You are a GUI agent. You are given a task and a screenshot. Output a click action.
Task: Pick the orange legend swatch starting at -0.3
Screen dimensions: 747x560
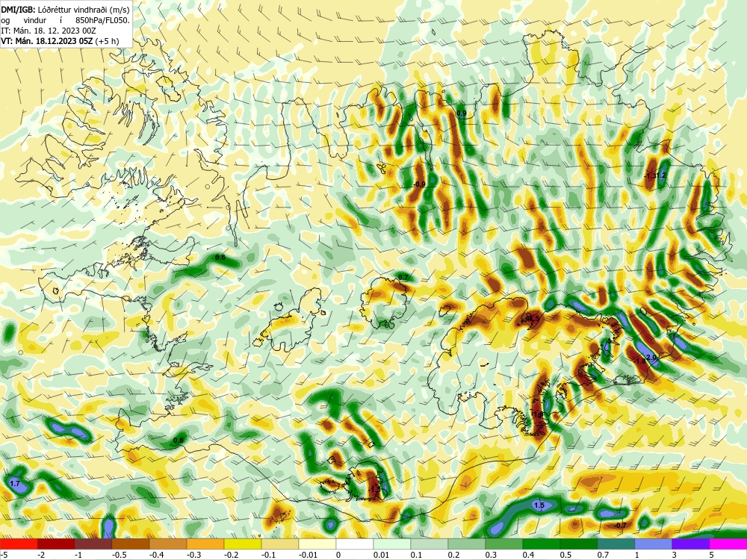[205, 544]
